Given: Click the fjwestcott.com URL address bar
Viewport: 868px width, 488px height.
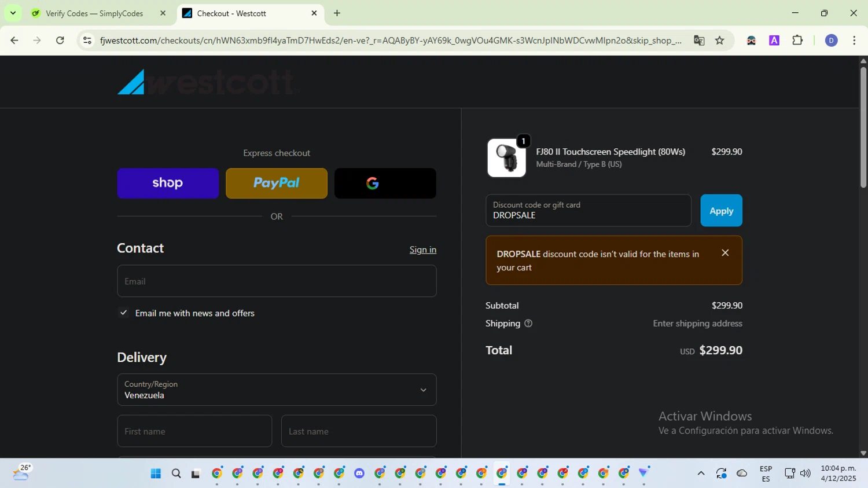Looking at the screenshot, I should coord(391,41).
